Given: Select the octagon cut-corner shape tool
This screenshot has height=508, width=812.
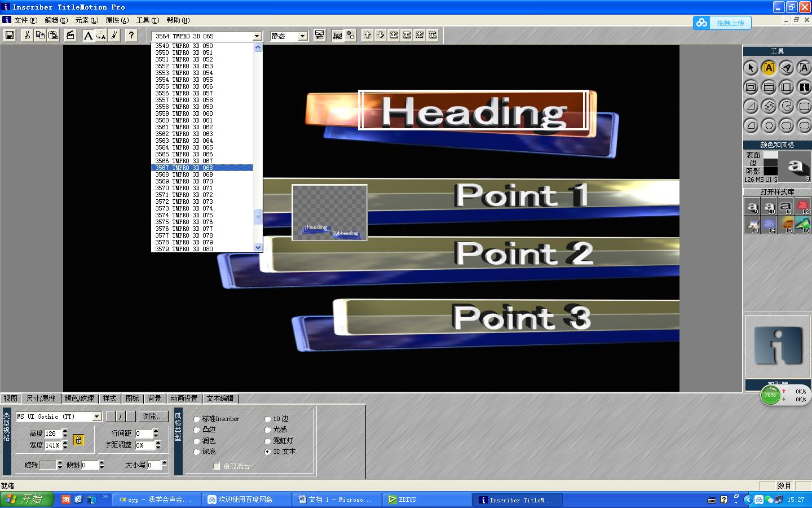Looking at the screenshot, I should pyautogui.click(x=804, y=126).
